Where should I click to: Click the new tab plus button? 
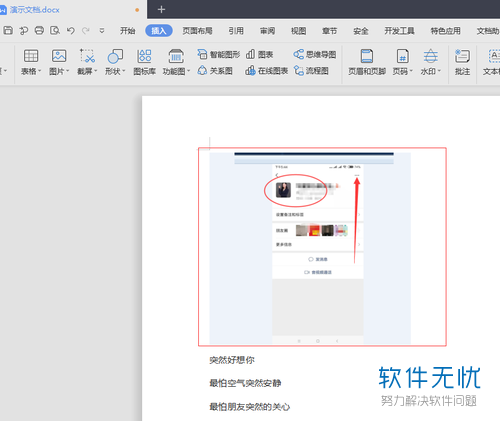pos(161,10)
